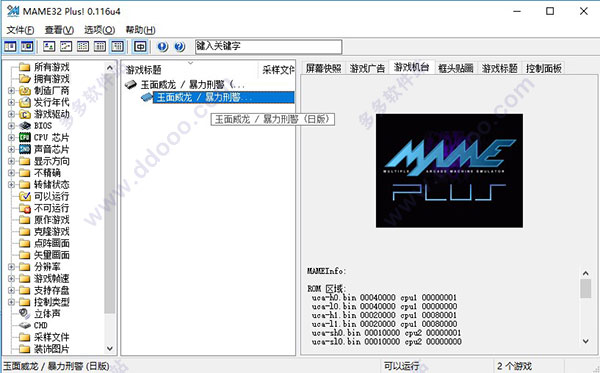Switch to small icons view

66,47
